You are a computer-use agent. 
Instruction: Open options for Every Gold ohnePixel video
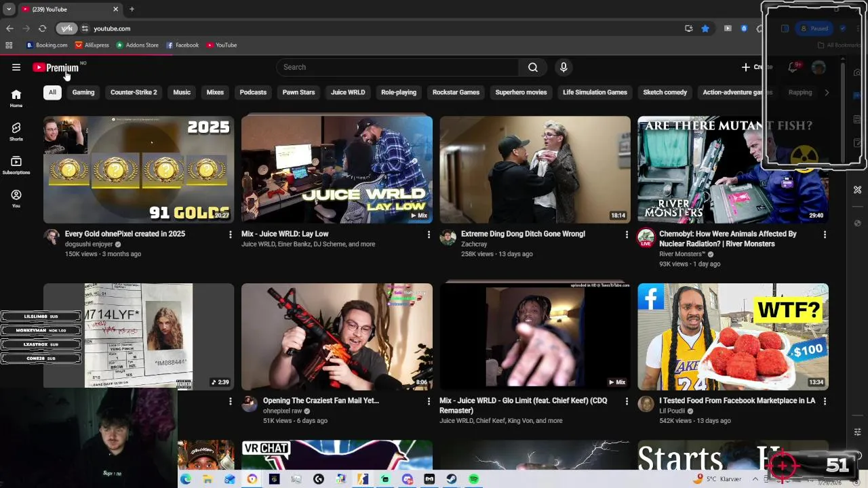231,235
